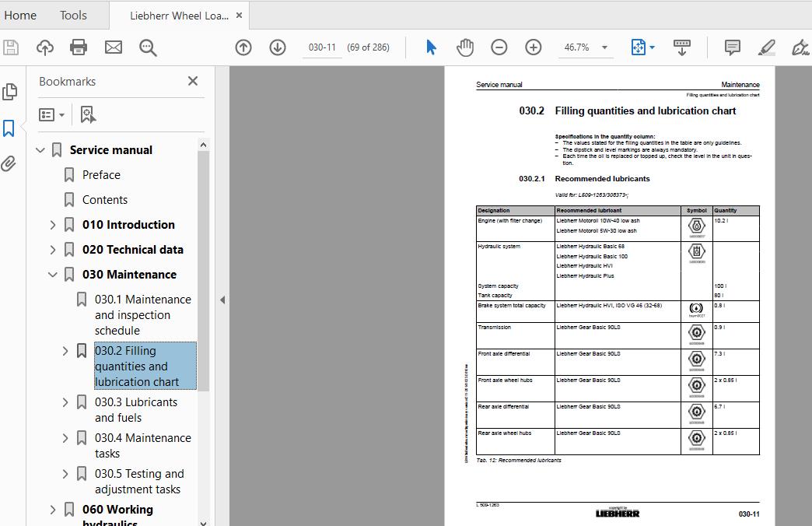Expand the 010 Introduction bookmark

tap(53, 225)
